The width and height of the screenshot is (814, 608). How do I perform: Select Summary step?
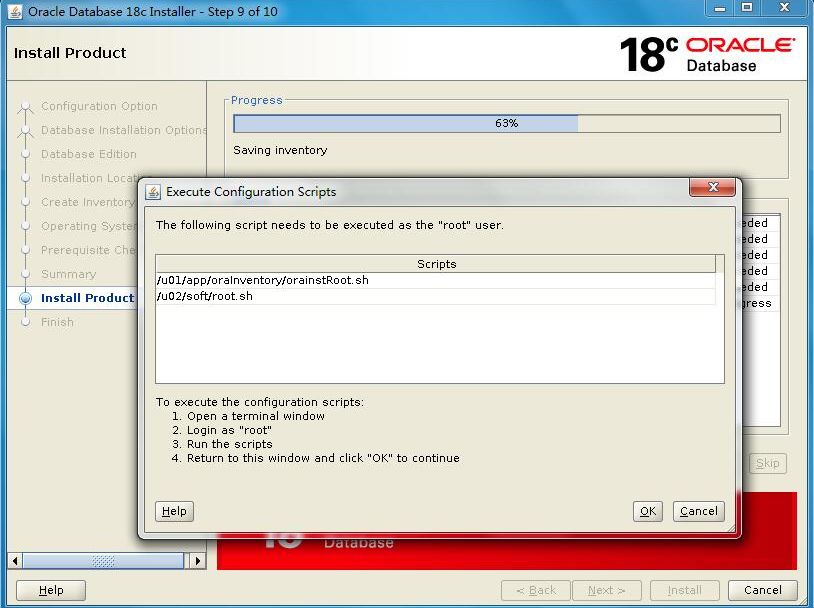coord(69,274)
